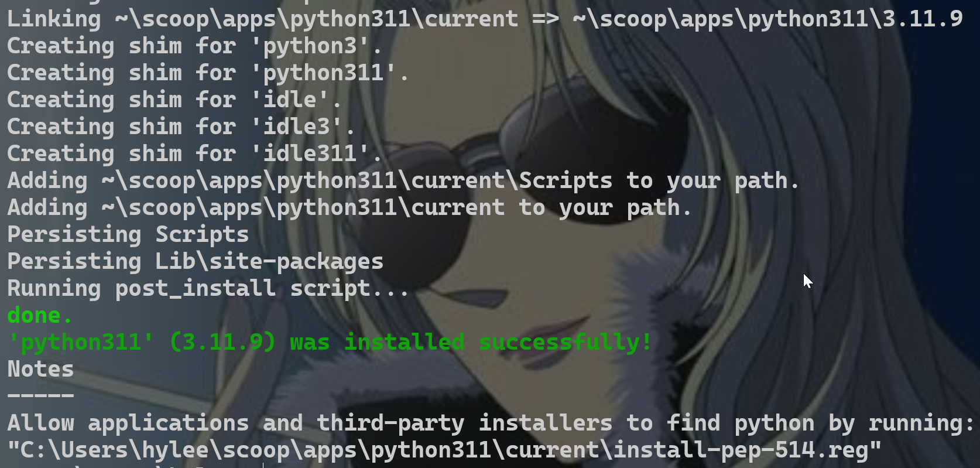The image size is (980, 468).
Task: Click the dashed separator under Notes
Action: pyautogui.click(x=40, y=396)
